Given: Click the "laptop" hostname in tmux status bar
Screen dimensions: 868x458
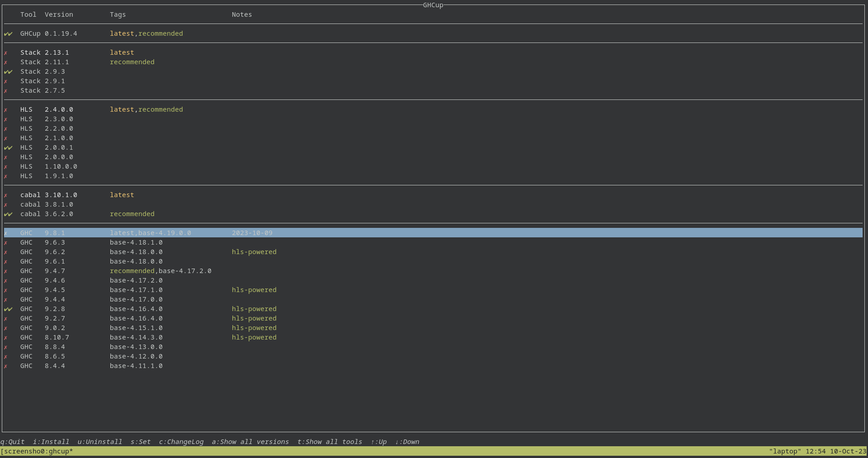Looking at the screenshot, I should [785, 451].
